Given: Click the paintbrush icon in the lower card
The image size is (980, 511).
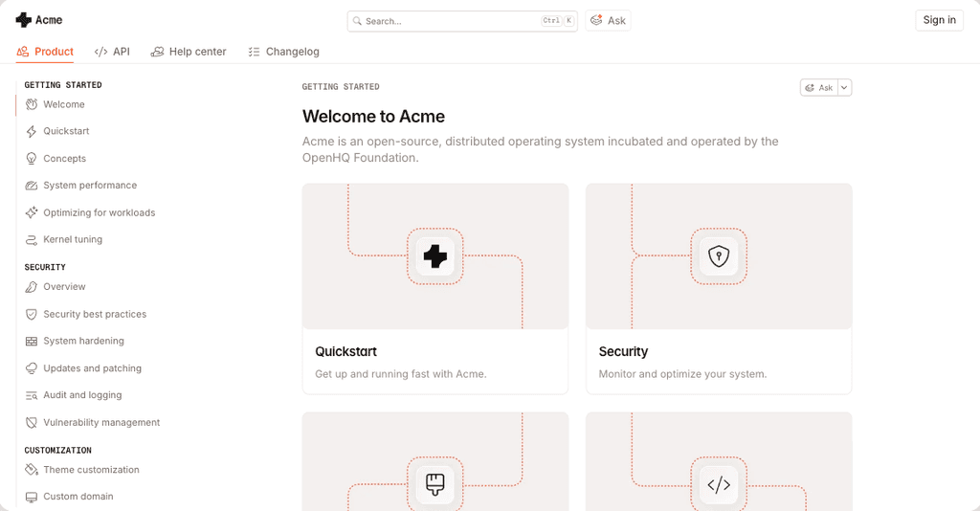Looking at the screenshot, I should (435, 485).
